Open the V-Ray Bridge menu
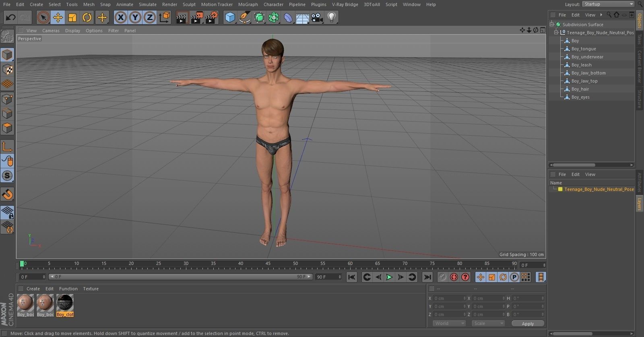Image resolution: width=644 pixels, height=337 pixels. coord(345,4)
